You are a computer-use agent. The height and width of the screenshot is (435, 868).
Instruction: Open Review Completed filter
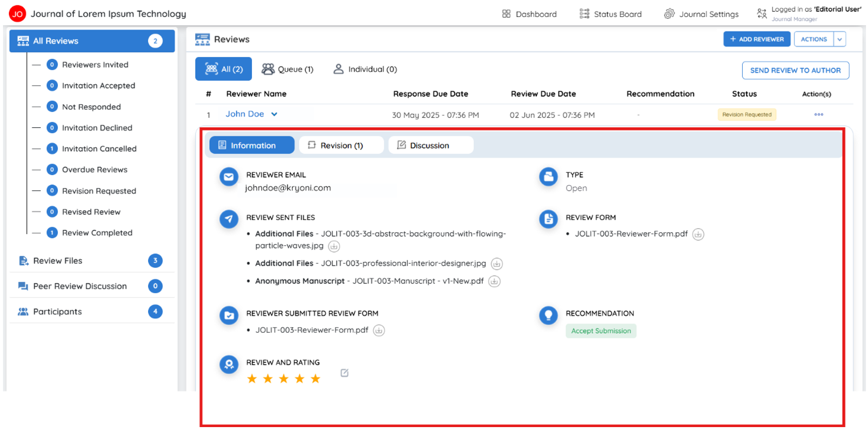(x=90, y=233)
